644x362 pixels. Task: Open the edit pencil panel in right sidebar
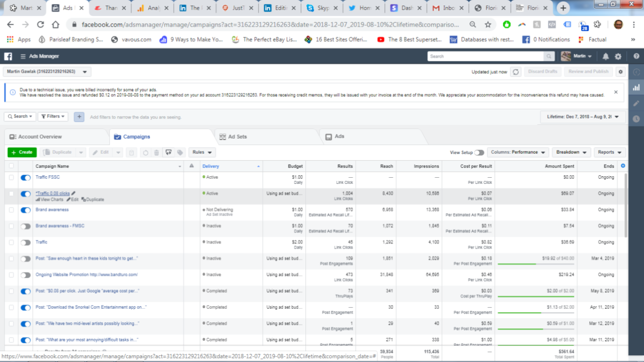(x=636, y=103)
